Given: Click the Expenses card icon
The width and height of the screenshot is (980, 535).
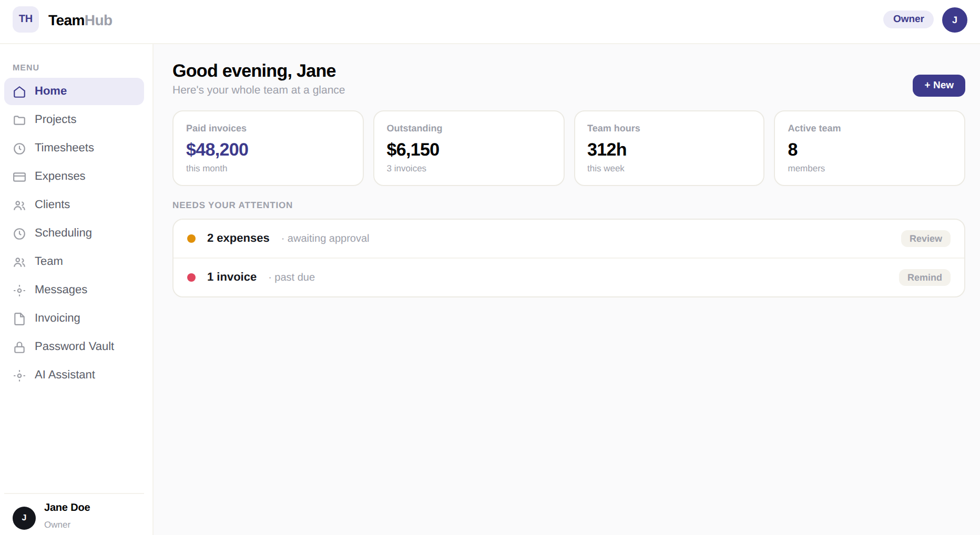Looking at the screenshot, I should (x=19, y=177).
